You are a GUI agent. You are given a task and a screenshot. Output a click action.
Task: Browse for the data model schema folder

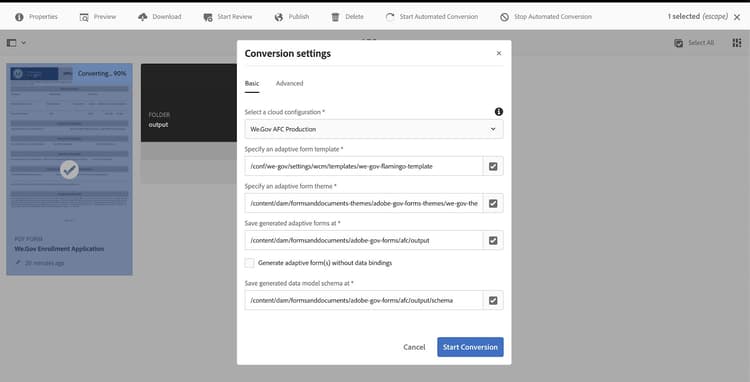click(x=493, y=300)
